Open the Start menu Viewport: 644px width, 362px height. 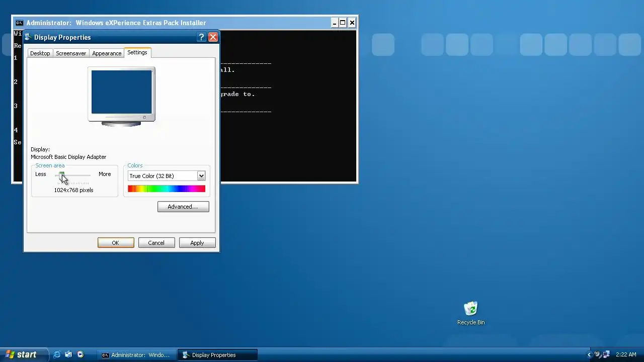pyautogui.click(x=24, y=354)
